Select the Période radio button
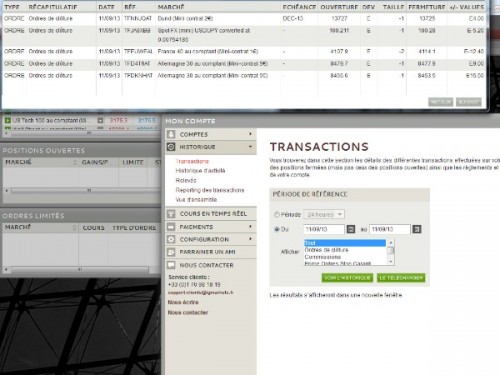Screen dimensions: 500x375 coord(276,215)
